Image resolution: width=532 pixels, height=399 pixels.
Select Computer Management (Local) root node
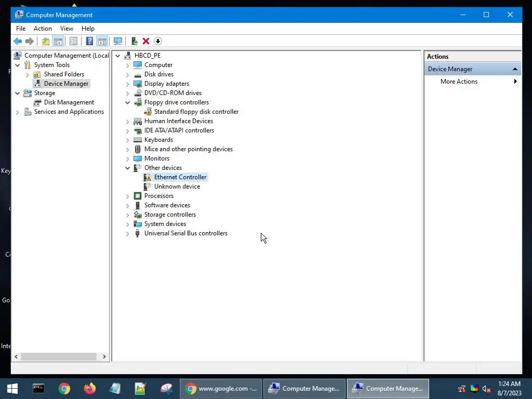66,55
